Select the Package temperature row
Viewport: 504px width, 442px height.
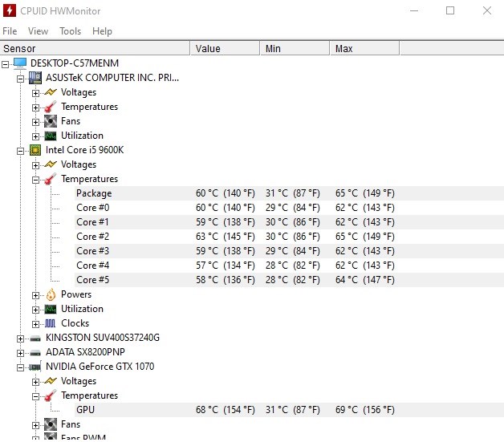coord(289,193)
